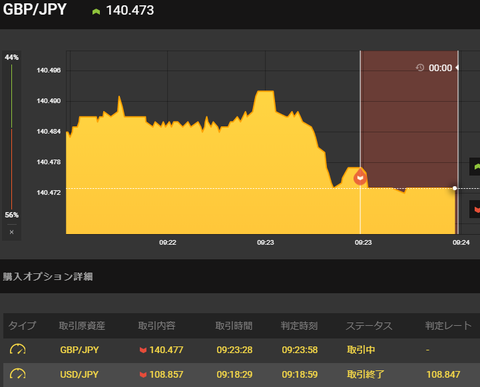Screen dimensions: 480x387
Task: Click the 44% buyers sentiment value
Action: (12, 57)
